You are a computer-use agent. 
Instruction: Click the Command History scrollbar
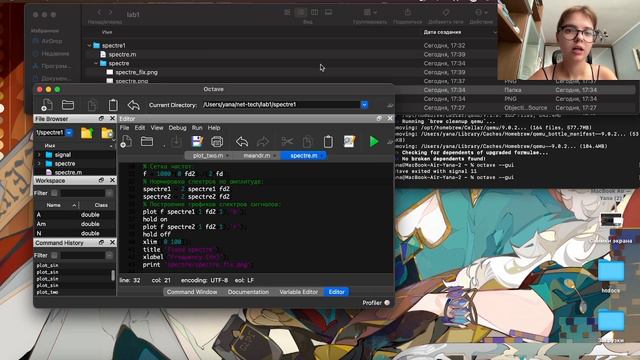click(x=113, y=276)
